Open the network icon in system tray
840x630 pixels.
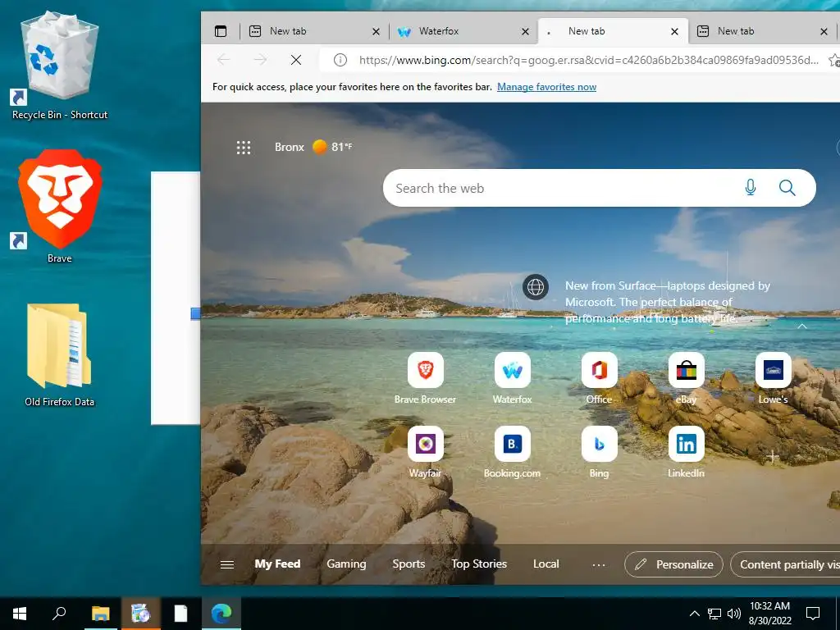[714, 614]
